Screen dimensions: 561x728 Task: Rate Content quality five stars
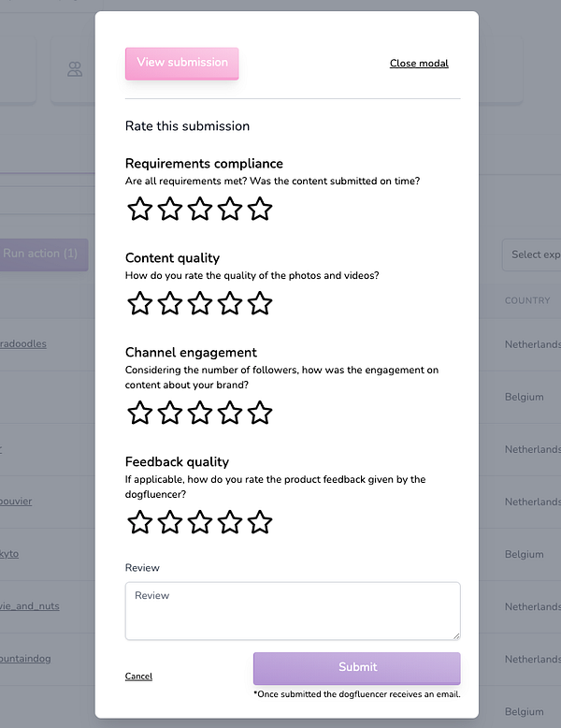tap(260, 303)
